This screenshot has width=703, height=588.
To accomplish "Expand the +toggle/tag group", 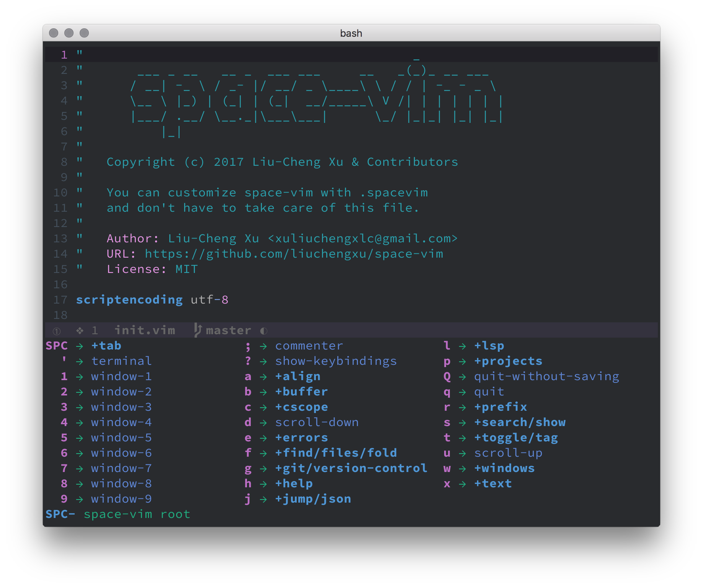I will pyautogui.click(x=516, y=437).
